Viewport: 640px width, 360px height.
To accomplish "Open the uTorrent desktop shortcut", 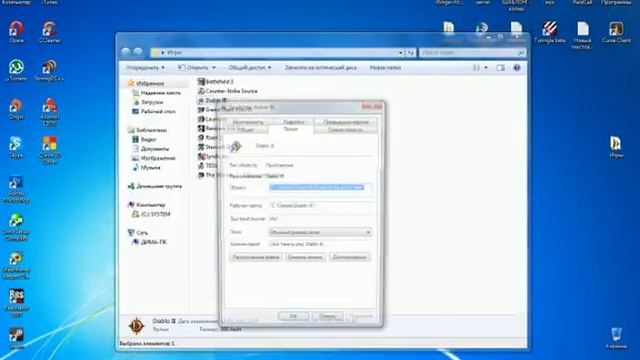I will pyautogui.click(x=16, y=70).
